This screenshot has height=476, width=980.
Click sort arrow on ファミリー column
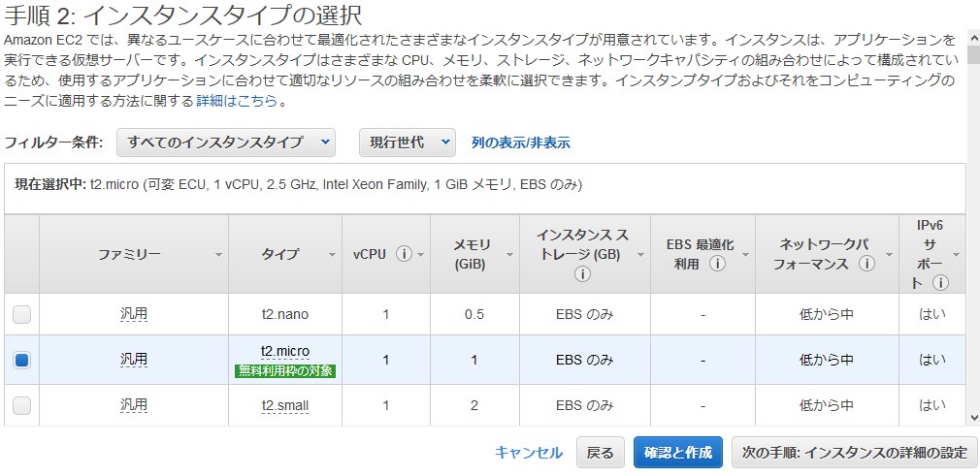click(x=218, y=255)
